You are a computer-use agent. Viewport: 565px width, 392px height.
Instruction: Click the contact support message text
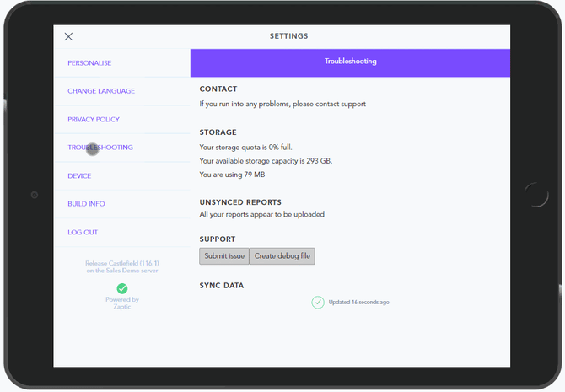pyautogui.click(x=282, y=105)
